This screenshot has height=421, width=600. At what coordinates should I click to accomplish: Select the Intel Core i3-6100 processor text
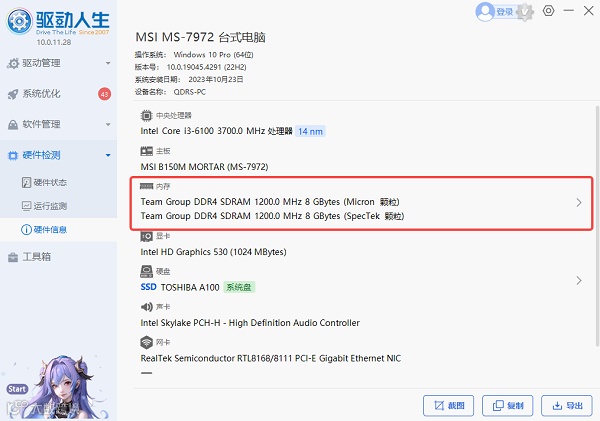216,131
